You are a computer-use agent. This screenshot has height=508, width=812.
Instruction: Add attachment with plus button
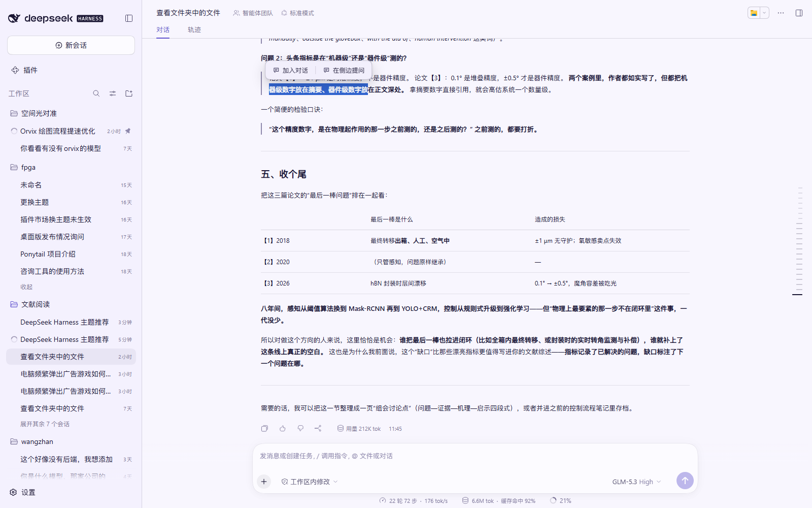pos(264,482)
